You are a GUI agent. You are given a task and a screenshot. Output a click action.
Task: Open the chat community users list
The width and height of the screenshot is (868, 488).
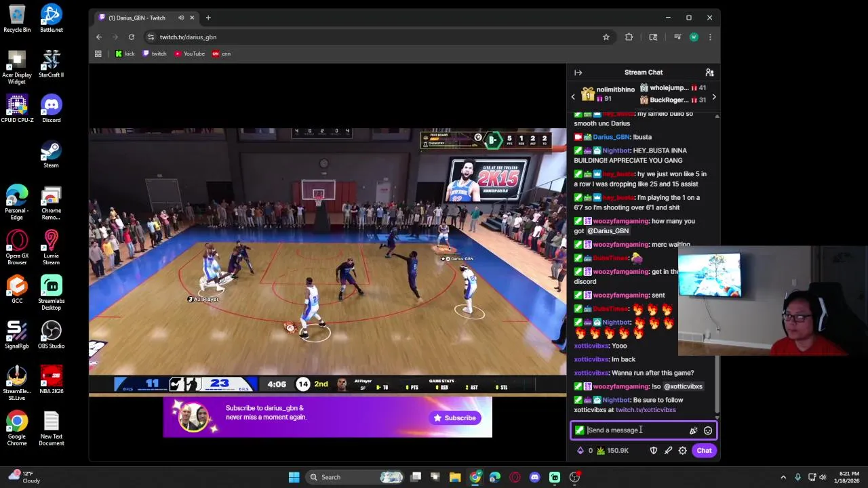(709, 73)
